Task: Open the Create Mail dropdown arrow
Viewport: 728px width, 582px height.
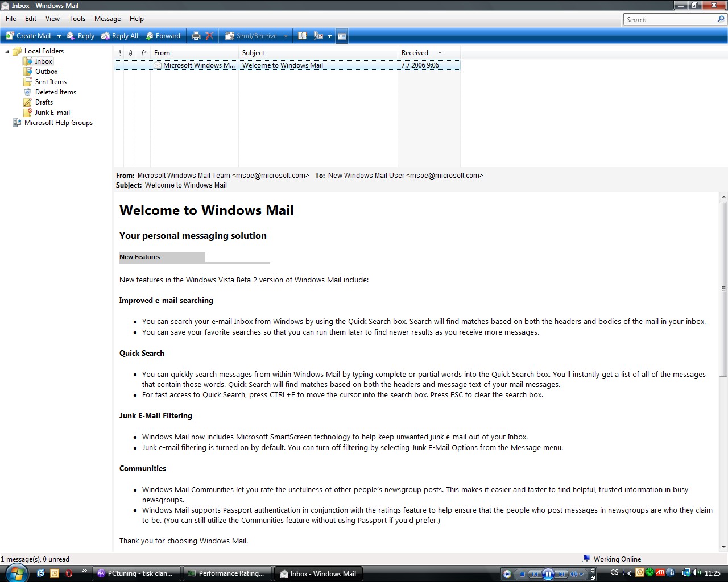Action: [x=59, y=36]
